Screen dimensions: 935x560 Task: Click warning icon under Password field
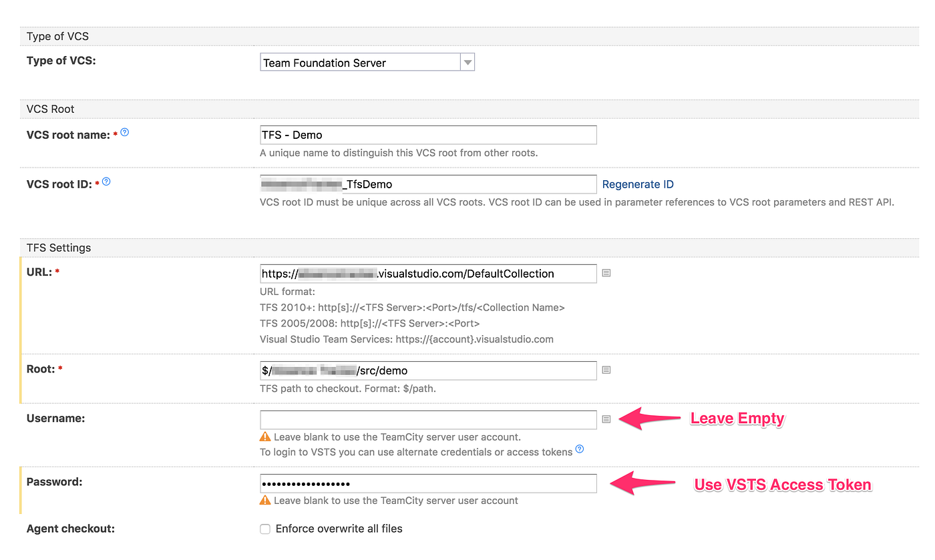(265, 499)
